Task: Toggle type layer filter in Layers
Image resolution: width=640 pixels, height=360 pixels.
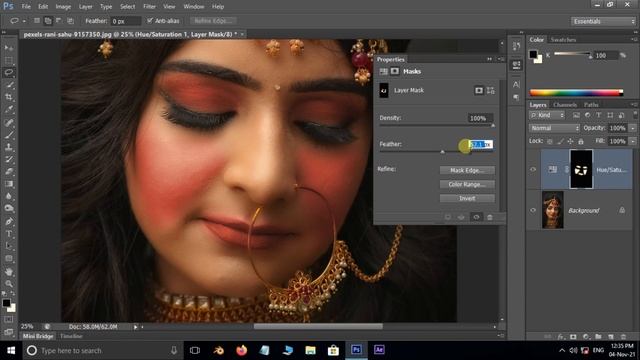Action: (599, 116)
